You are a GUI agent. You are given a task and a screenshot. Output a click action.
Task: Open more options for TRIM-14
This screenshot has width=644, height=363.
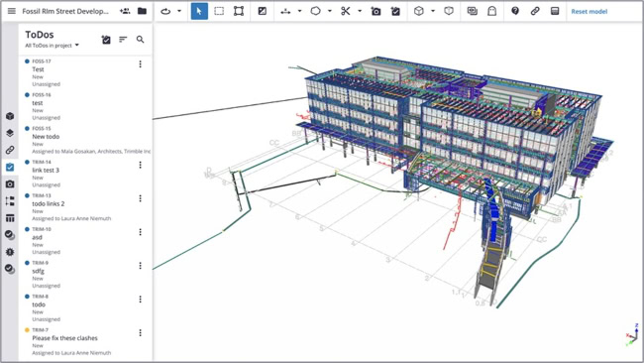coord(140,165)
